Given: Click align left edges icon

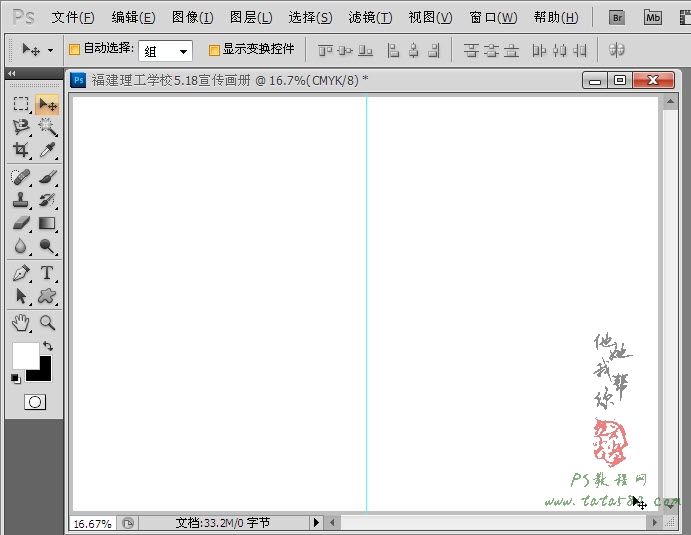Looking at the screenshot, I should coord(393,50).
